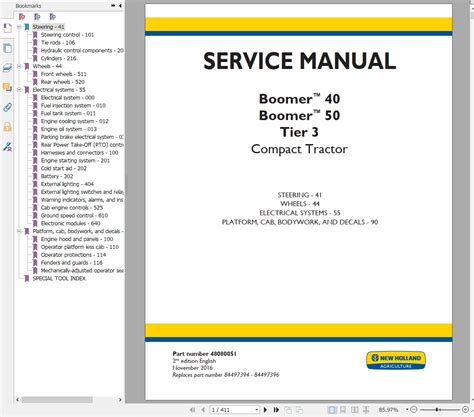Open the Steering control - 101 bookmark
The image size is (474, 417).
(x=67, y=35)
